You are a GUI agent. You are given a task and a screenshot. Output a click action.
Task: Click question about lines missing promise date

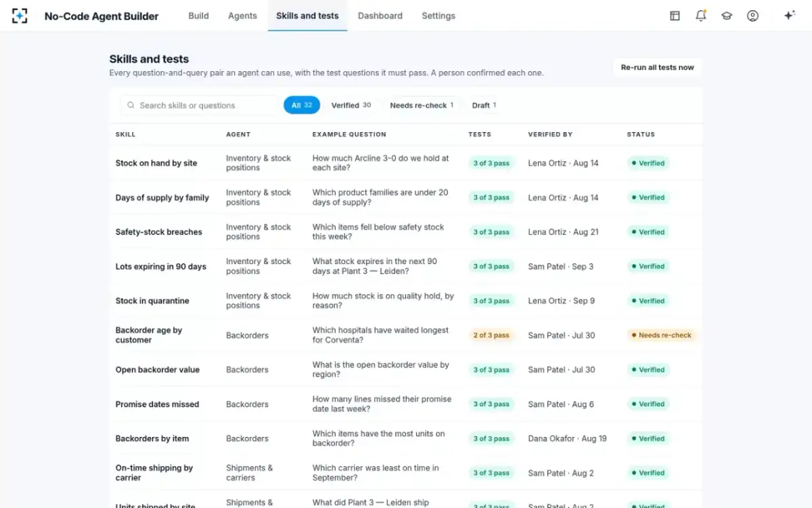(382, 404)
